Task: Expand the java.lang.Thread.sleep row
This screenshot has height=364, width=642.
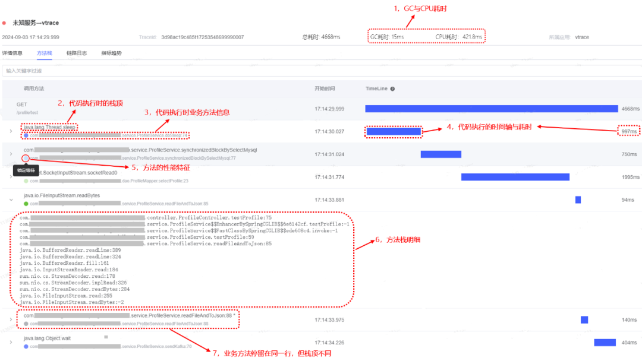Action: coord(11,131)
